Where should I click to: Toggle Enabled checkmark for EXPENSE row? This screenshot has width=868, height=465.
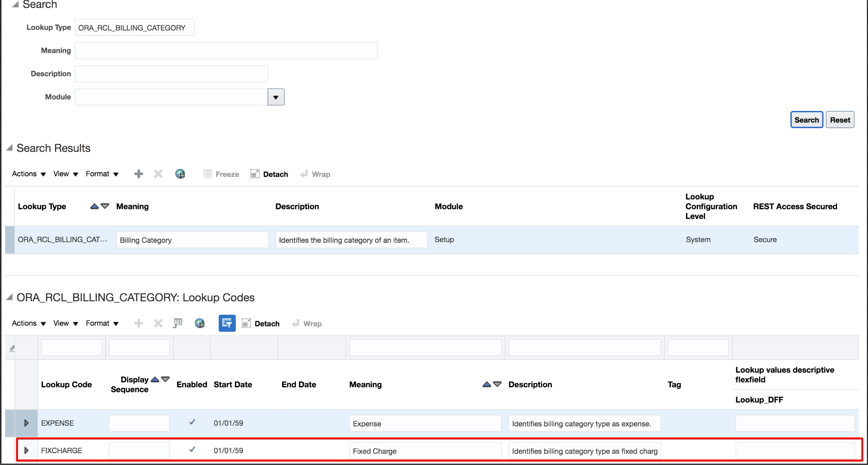pyautogui.click(x=192, y=422)
